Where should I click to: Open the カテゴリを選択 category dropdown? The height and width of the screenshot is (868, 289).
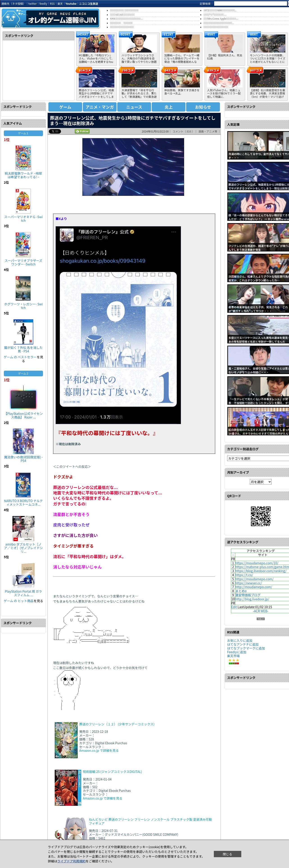pyautogui.click(x=258, y=458)
